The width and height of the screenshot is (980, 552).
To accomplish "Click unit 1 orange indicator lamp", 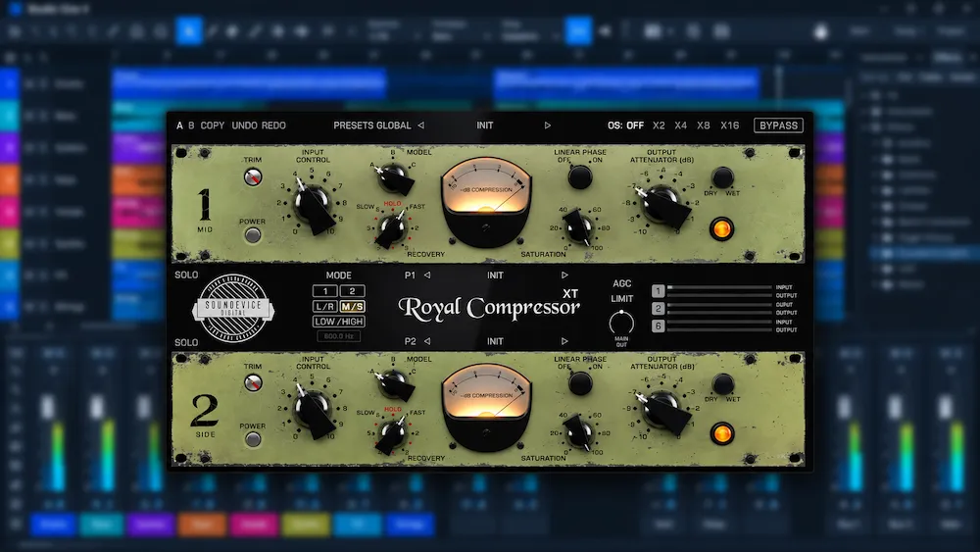I will 721,229.
